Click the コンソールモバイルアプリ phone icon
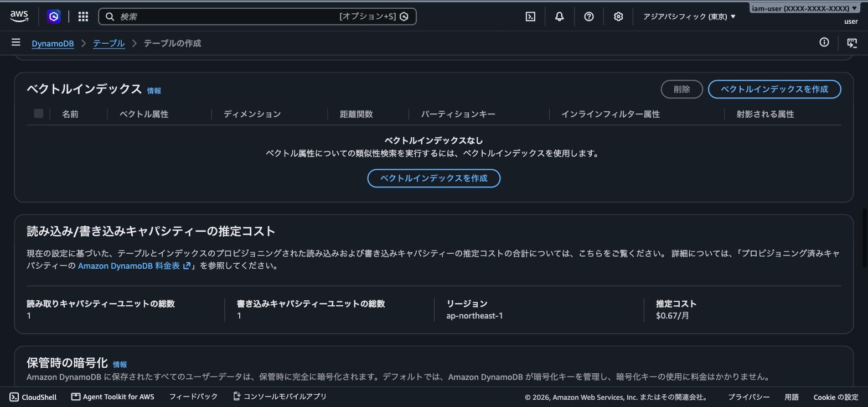This screenshot has width=868, height=407. pyautogui.click(x=236, y=396)
